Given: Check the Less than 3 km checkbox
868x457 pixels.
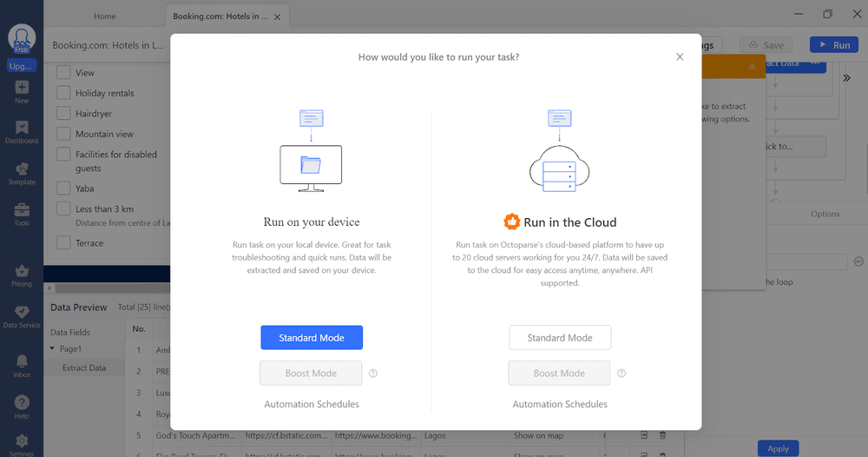Looking at the screenshot, I should (x=63, y=209).
